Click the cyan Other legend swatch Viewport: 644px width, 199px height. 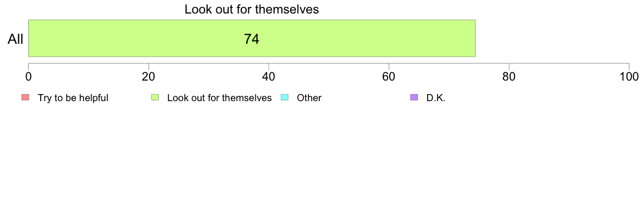click(x=284, y=97)
